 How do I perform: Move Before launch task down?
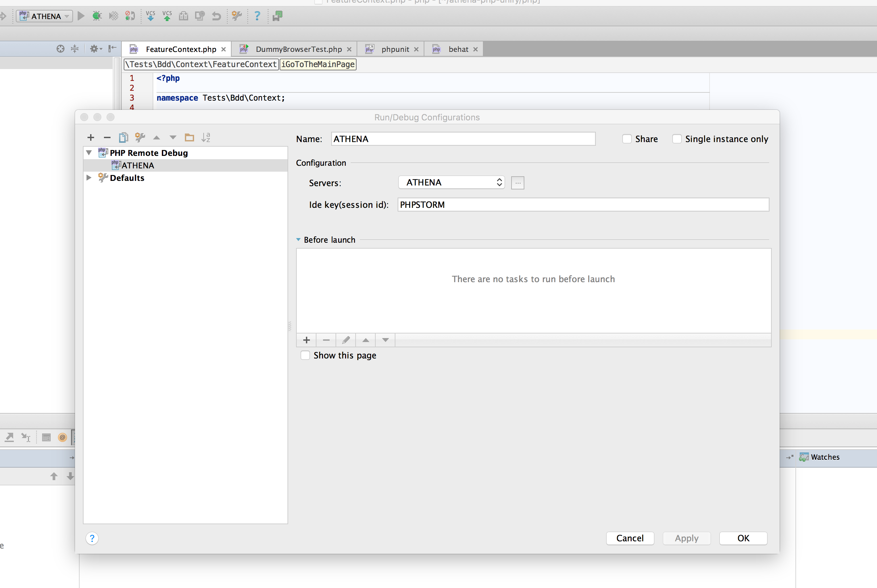coord(385,340)
